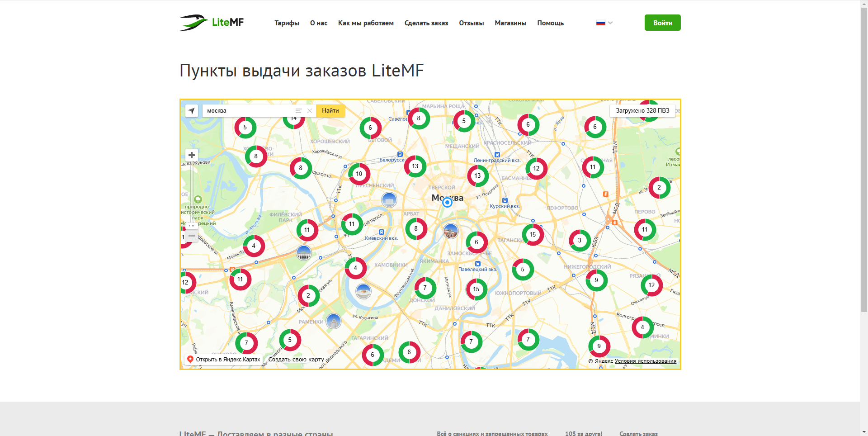Activate the geolocation arrow on the map

click(192, 111)
